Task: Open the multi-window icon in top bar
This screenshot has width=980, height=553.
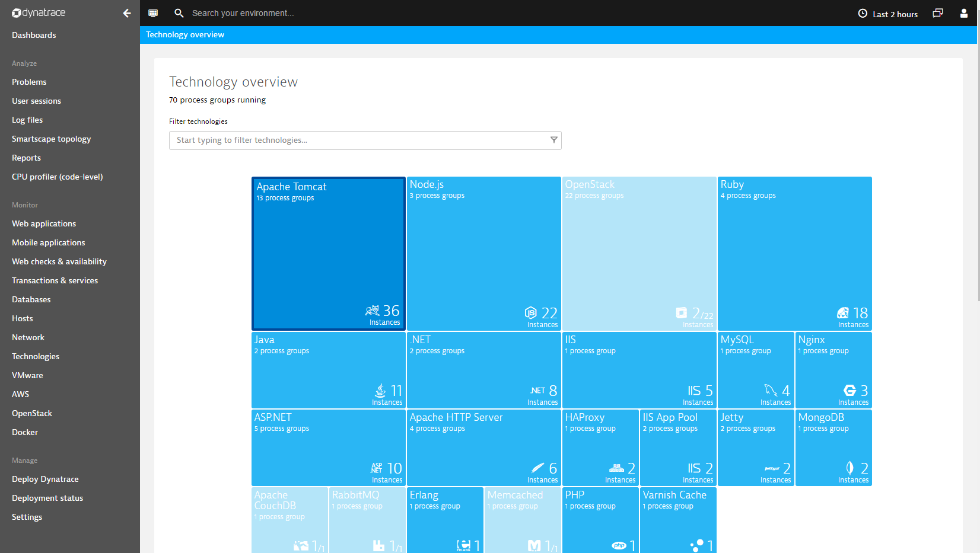Action: coord(938,13)
